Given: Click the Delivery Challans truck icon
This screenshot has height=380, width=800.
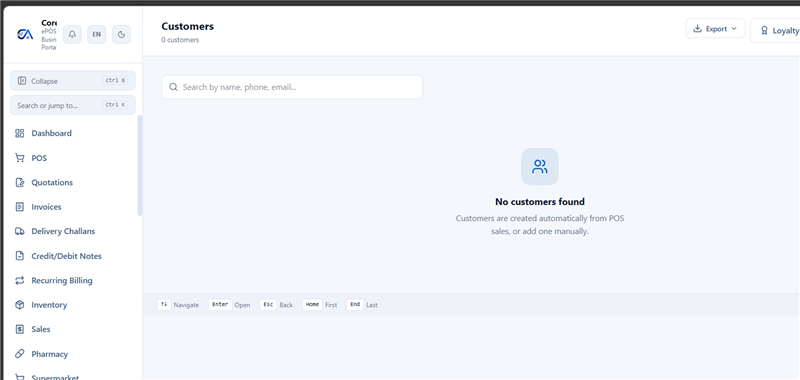Looking at the screenshot, I should point(20,232).
